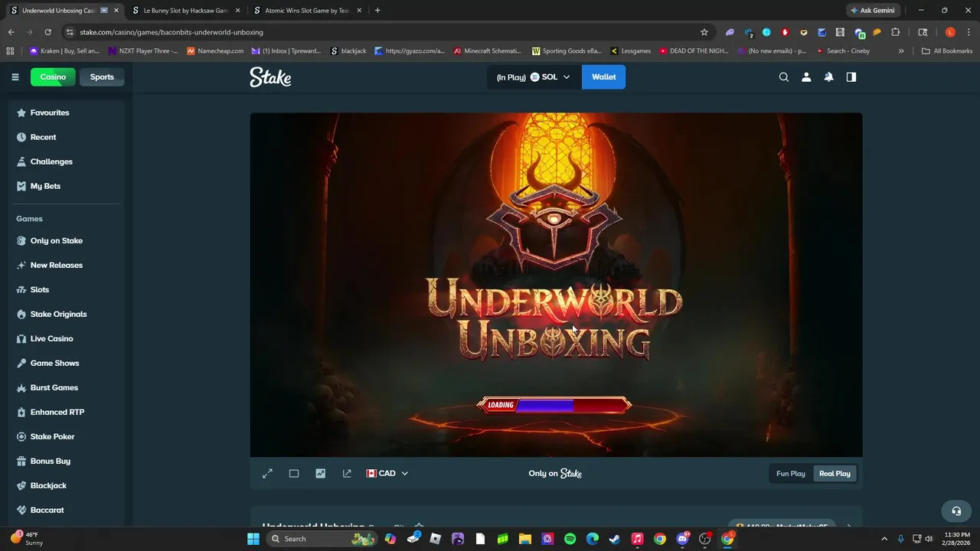Screen dimensions: 980x551
Task: Open Slots category
Action: (x=67, y=289)
